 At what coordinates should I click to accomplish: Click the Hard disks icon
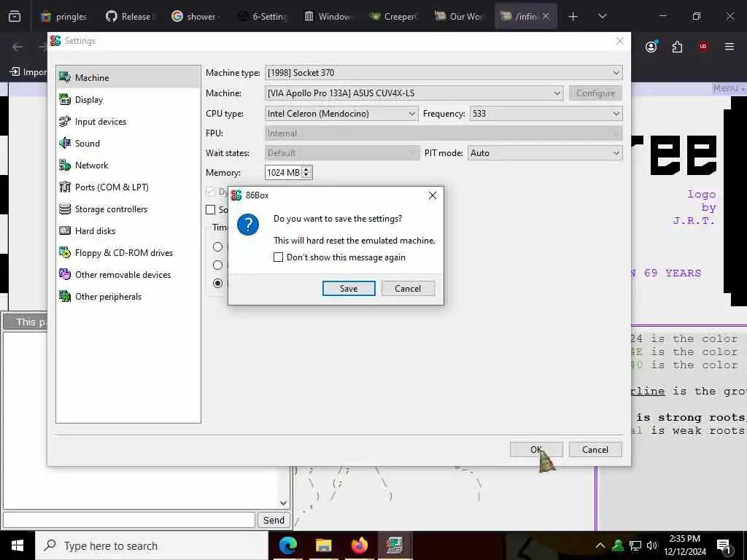(65, 230)
